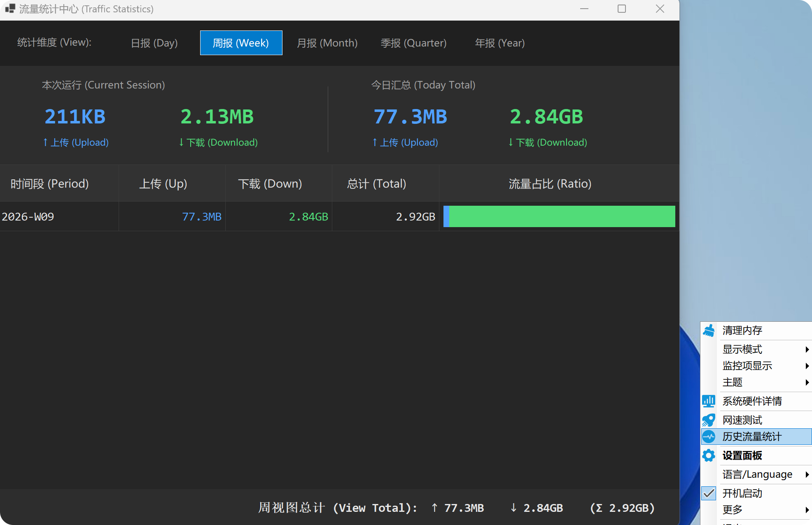Viewport: 812px width, 525px height.
Task: Click the green traffic ratio bar
Action: tap(562, 216)
